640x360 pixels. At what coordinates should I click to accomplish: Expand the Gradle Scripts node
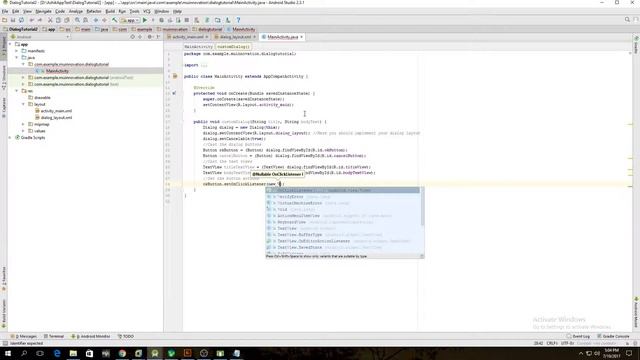10,138
